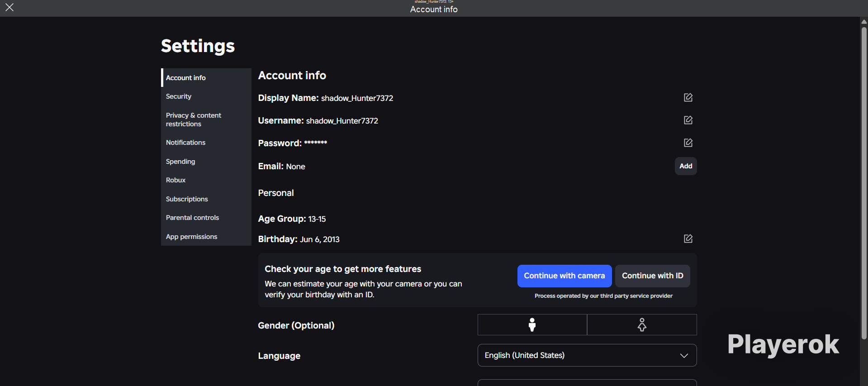The image size is (868, 386).
Task: Click the Gender (Optional) label
Action: pos(296,325)
